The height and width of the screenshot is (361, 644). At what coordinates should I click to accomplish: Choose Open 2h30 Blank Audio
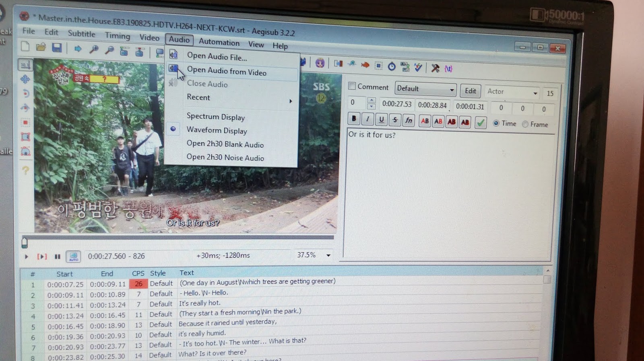[225, 144]
